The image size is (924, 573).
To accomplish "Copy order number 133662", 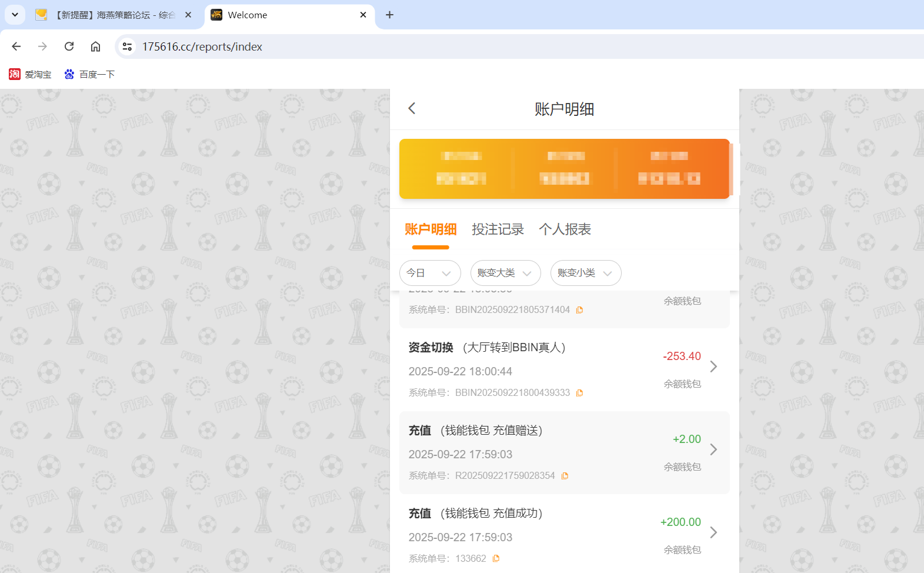I will point(496,559).
